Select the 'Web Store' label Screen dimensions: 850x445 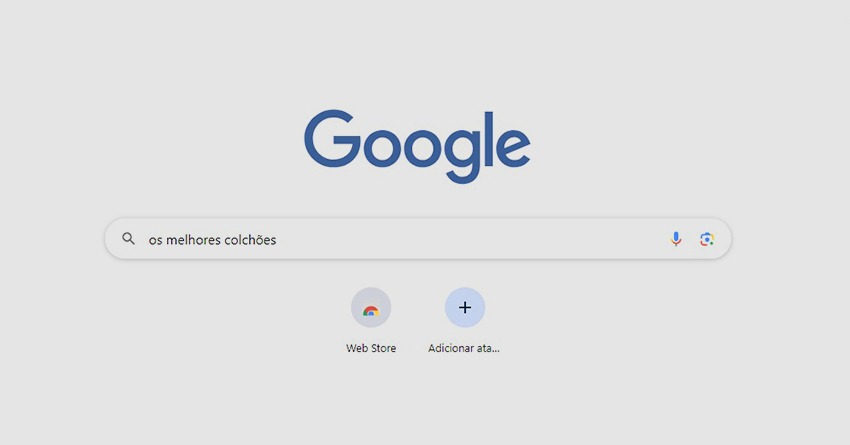[371, 348]
